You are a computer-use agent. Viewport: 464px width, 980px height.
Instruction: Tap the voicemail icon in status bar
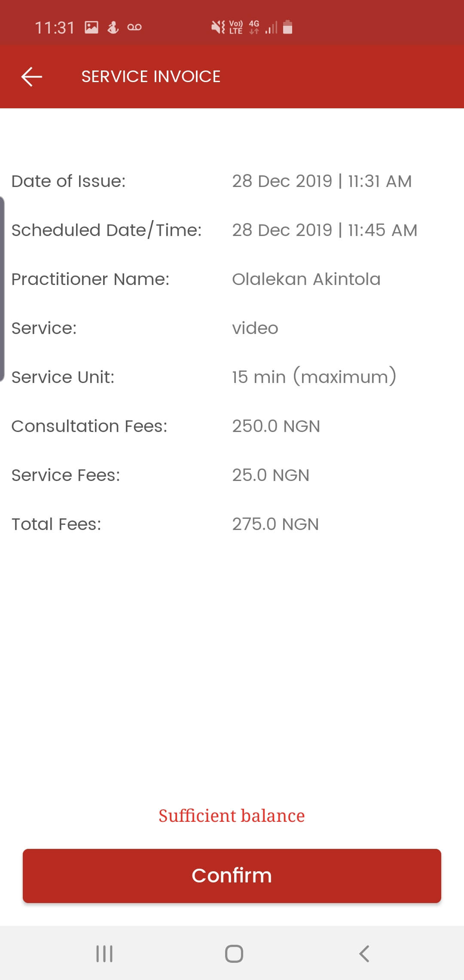[134, 28]
